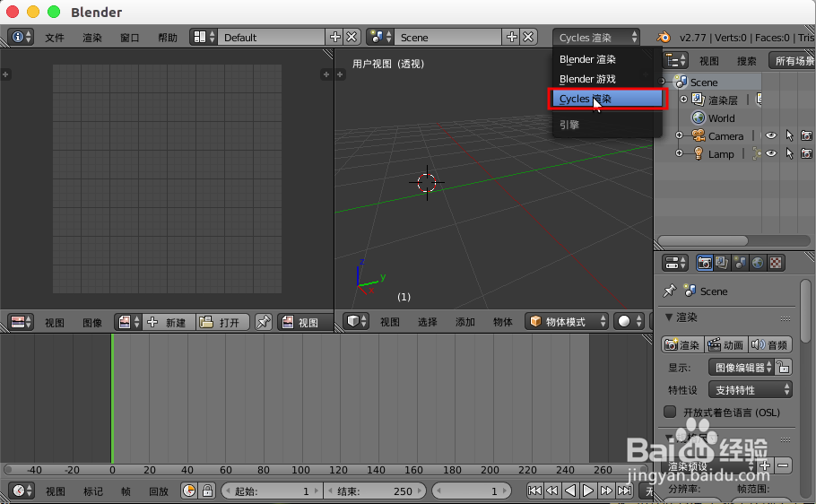Viewport: 816px width, 504px height.
Task: Toggle Camera visibility eye in the Outliner
Action: 771,135
